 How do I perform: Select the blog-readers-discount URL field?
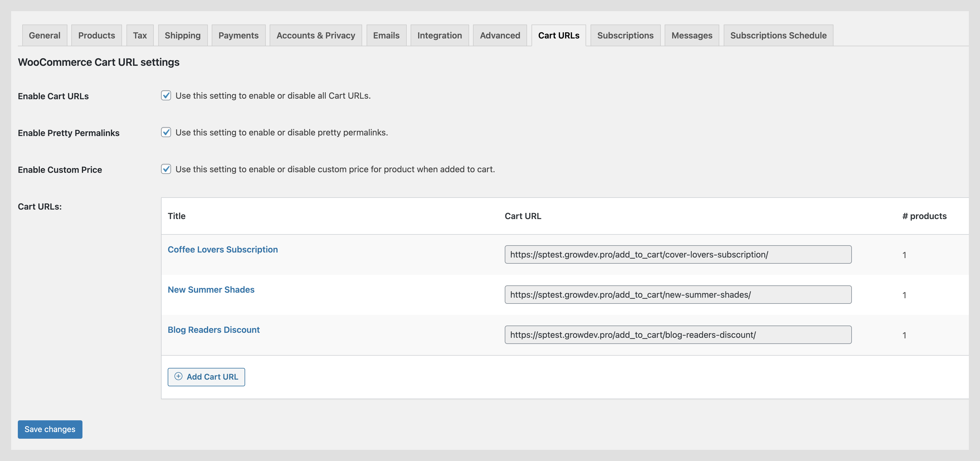click(677, 335)
